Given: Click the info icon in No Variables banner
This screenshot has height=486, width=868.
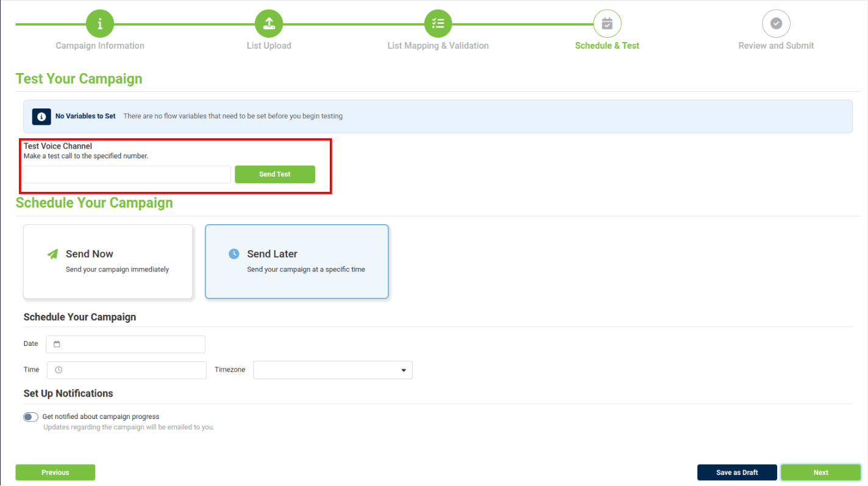Looking at the screenshot, I should click(41, 116).
